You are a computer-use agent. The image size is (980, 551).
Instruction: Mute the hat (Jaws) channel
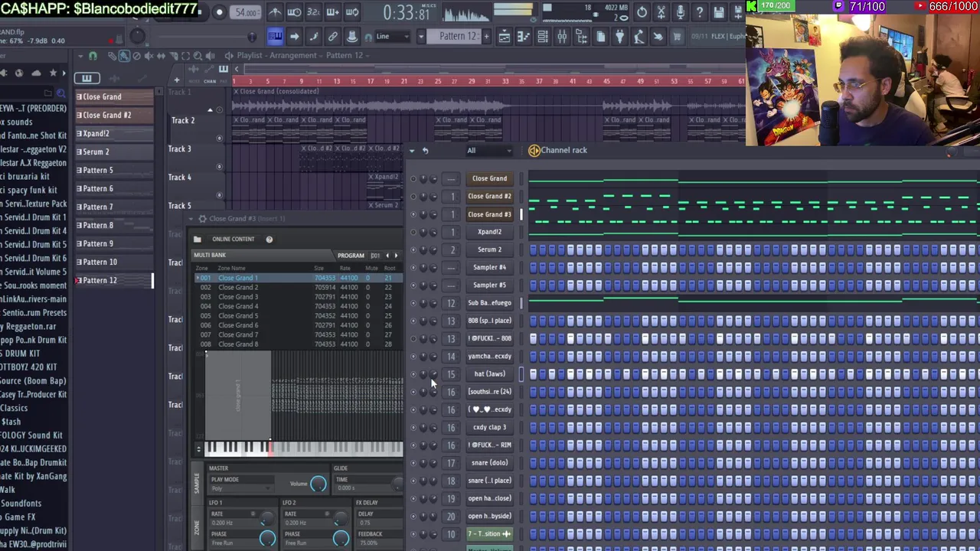click(x=413, y=373)
